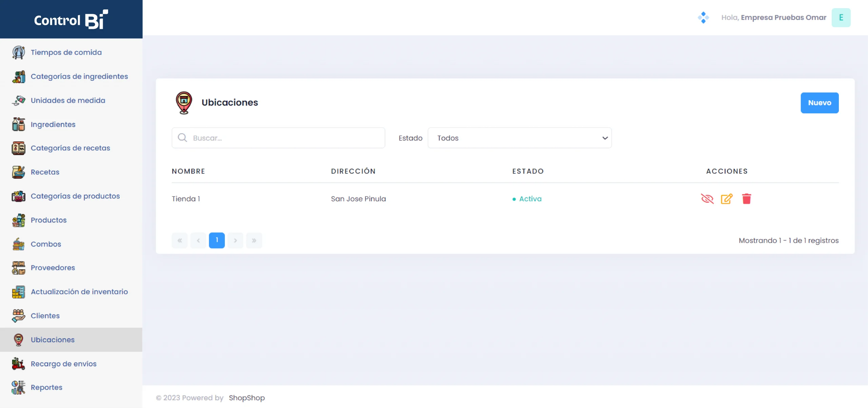
Task: Click the DIRECCIÓN column header
Action: coord(353,171)
